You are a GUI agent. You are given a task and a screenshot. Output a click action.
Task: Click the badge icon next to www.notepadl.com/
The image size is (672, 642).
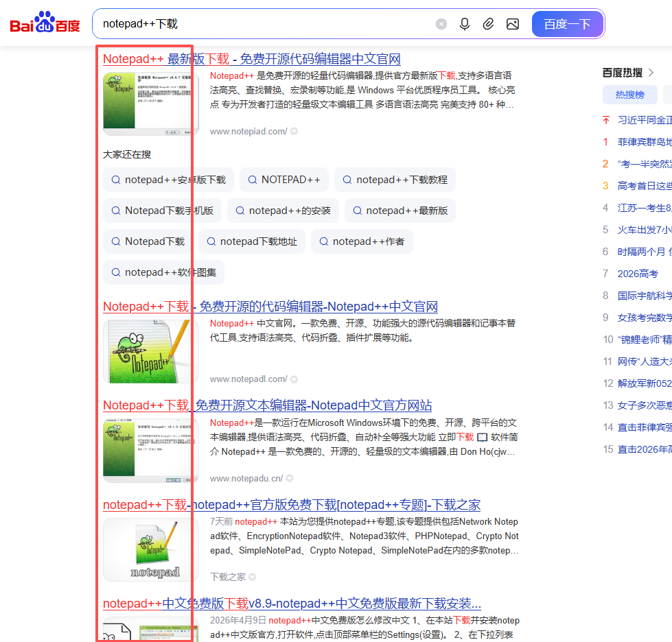click(294, 379)
